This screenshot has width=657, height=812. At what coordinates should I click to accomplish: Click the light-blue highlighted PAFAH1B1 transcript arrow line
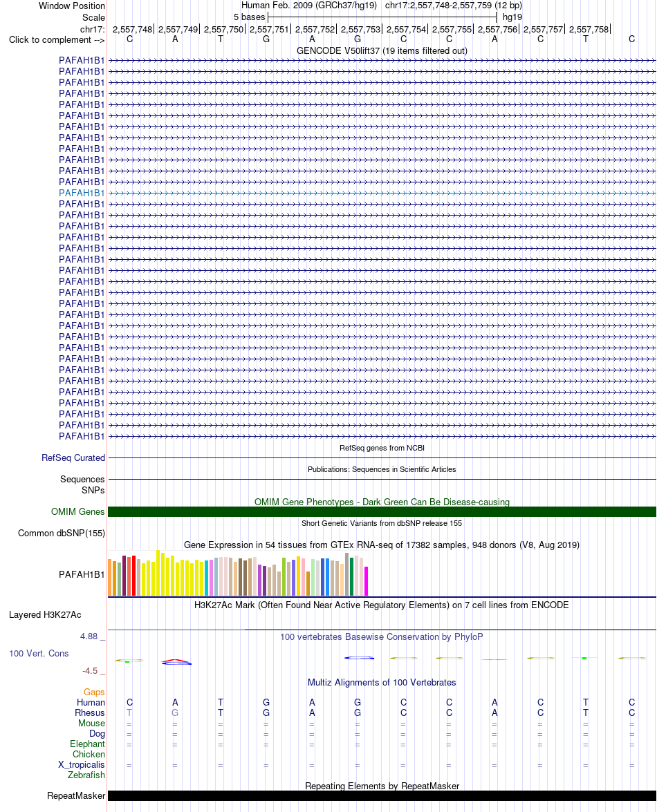[x=382, y=193]
